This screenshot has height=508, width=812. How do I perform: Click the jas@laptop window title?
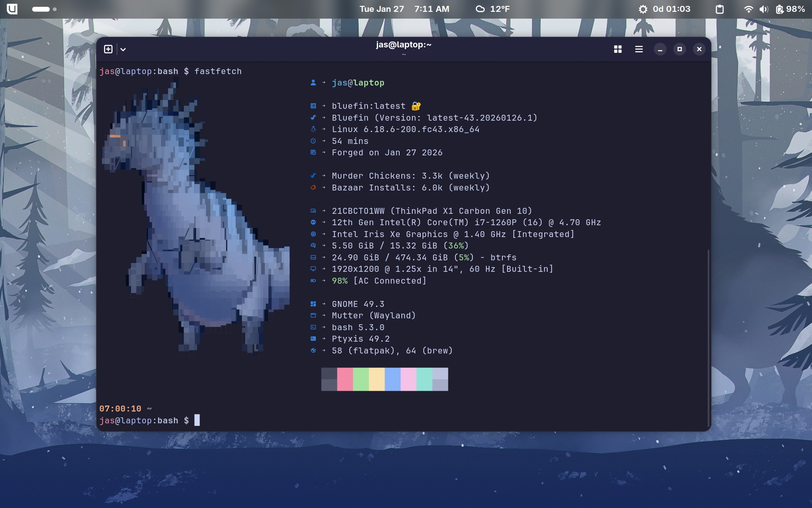pyautogui.click(x=403, y=45)
